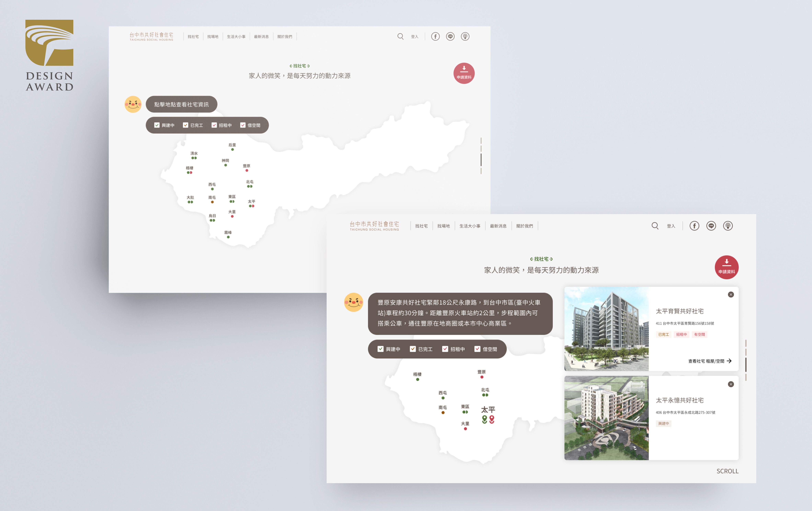Open the podcast icon in the lower-right window header
The image size is (812, 511).
click(728, 226)
